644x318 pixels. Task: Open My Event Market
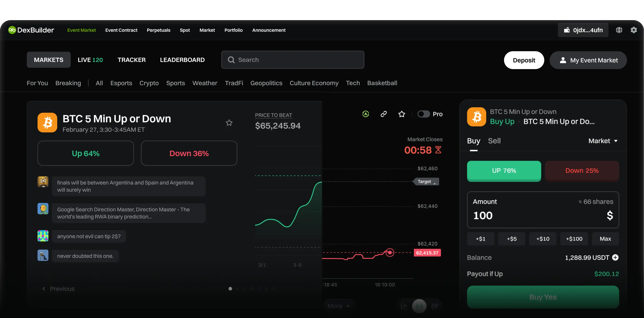[588, 60]
